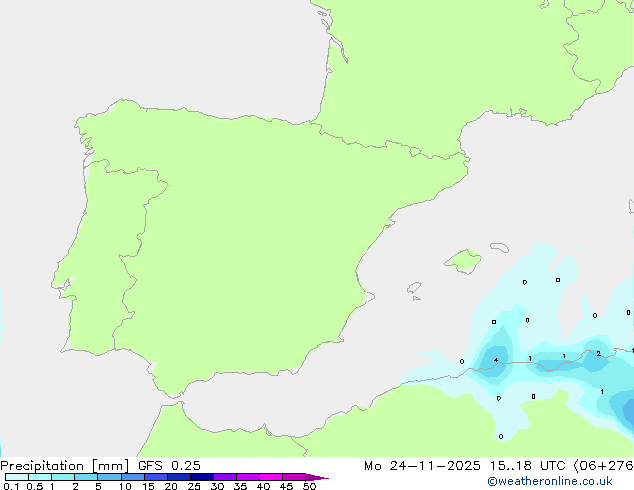The image size is (634, 490).
Task: Click the "20" legend scale label
Action: (x=171, y=486)
